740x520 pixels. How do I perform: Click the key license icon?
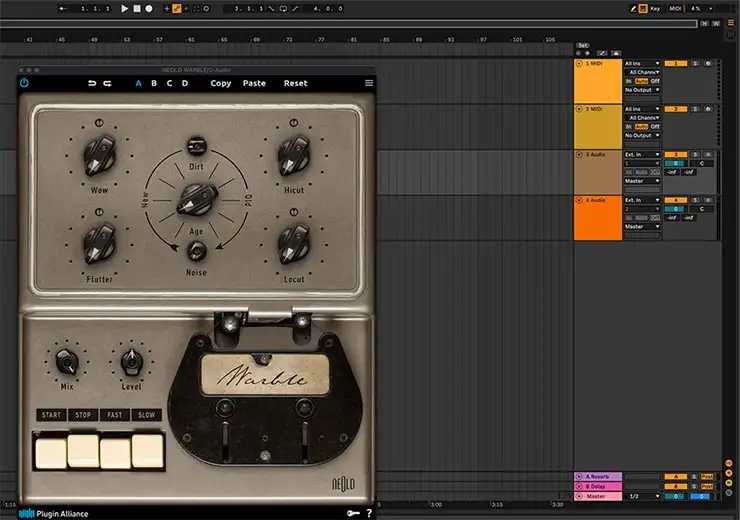click(x=353, y=513)
